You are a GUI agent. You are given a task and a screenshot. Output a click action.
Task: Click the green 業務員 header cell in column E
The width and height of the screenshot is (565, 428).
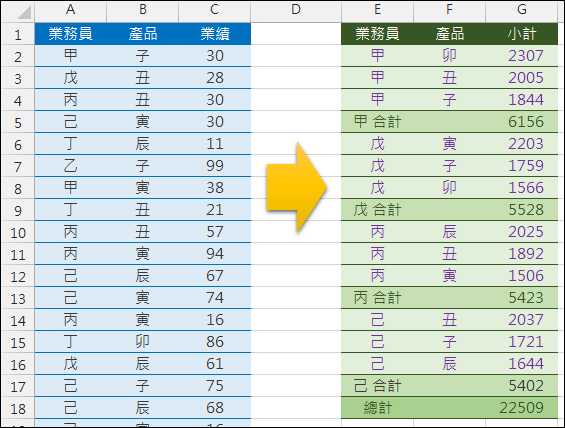(377, 34)
